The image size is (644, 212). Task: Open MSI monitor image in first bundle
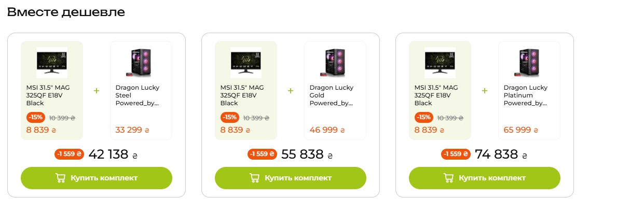coord(52,63)
